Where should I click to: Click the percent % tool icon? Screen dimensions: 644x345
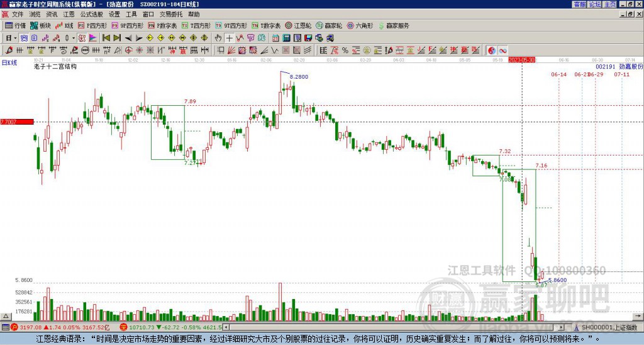pyautogui.click(x=345, y=50)
